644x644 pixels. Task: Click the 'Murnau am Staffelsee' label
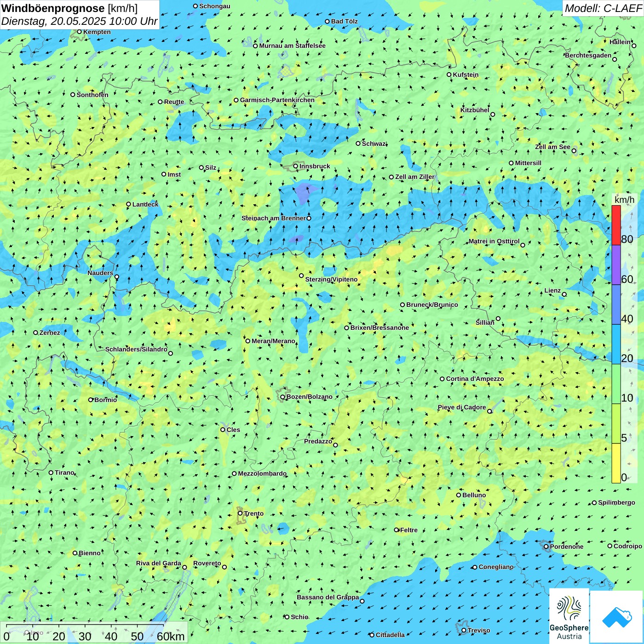pyautogui.click(x=292, y=46)
